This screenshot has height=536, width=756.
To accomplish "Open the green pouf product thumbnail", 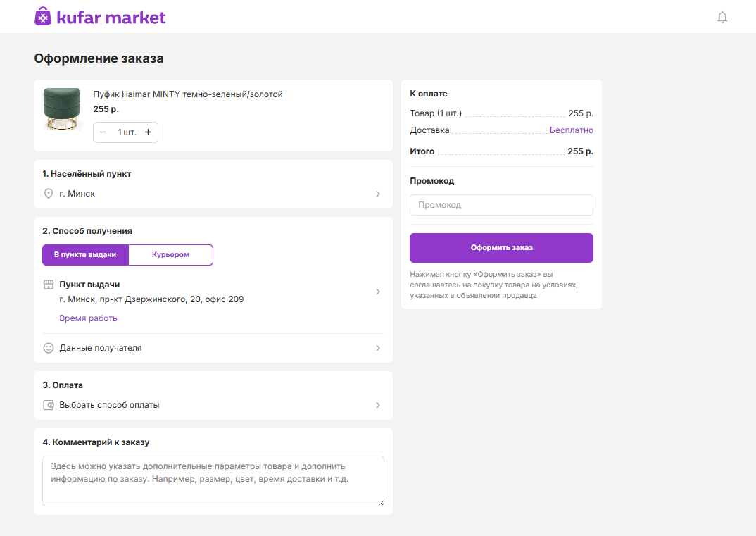I will (x=62, y=109).
